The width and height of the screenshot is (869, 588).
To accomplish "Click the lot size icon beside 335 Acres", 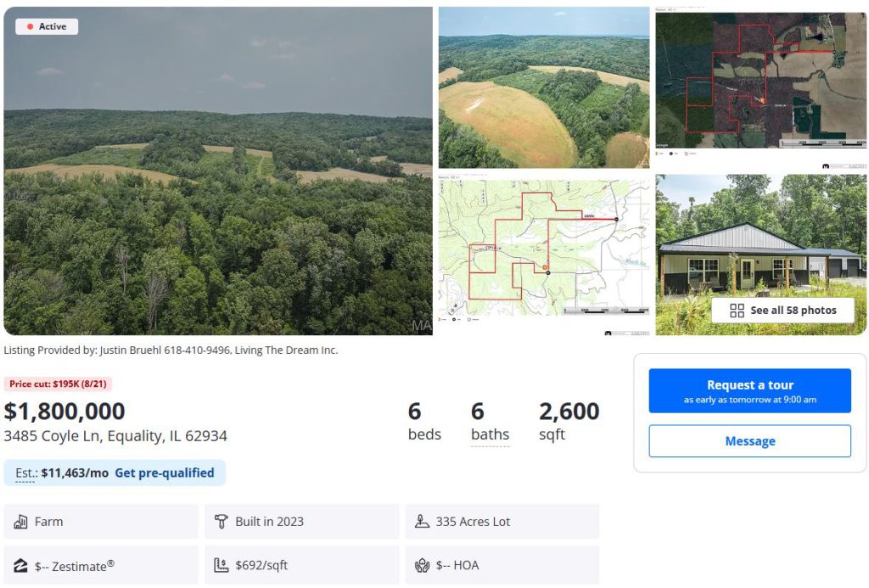I will pyautogui.click(x=422, y=522).
